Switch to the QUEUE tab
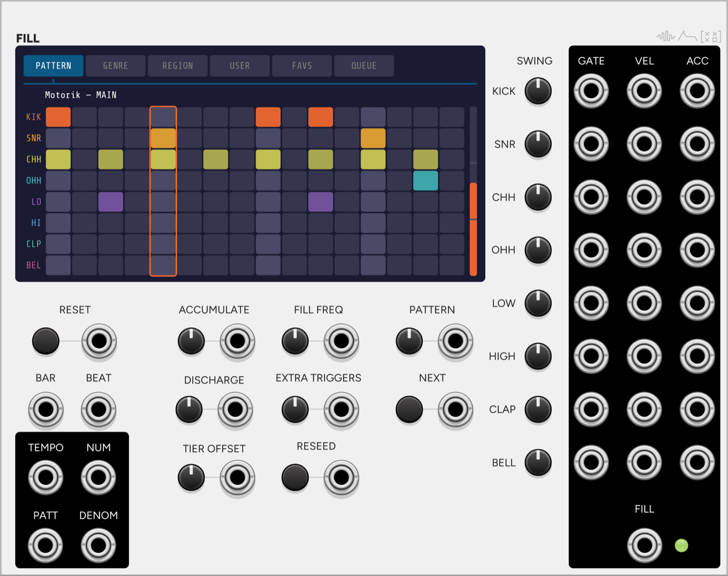This screenshot has width=728, height=576. [364, 66]
